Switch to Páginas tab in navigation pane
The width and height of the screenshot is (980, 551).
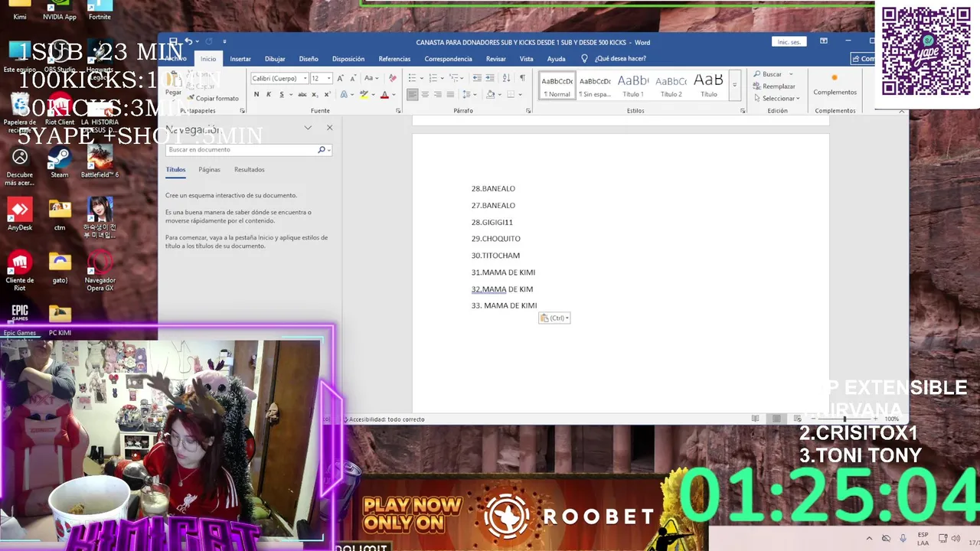click(x=209, y=170)
